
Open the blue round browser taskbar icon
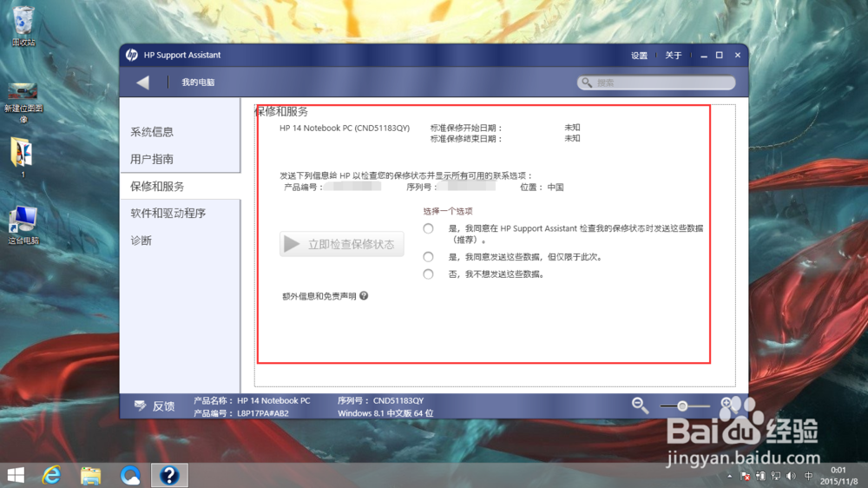pyautogui.click(x=131, y=475)
